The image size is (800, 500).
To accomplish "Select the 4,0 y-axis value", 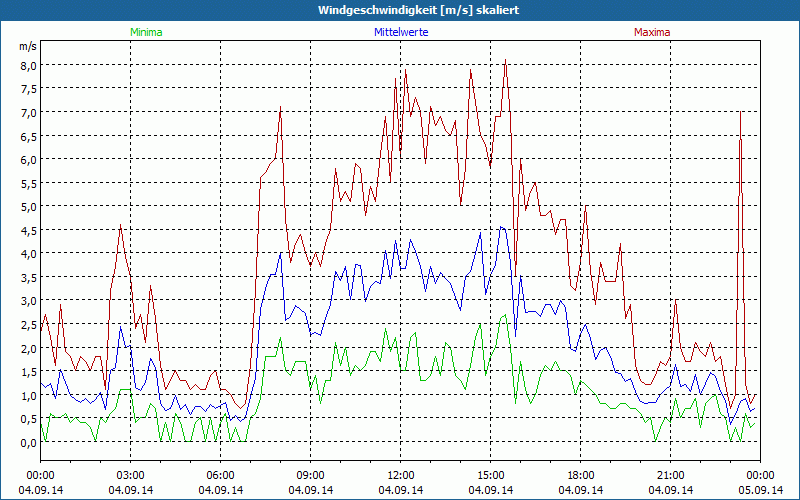I will tap(29, 254).
